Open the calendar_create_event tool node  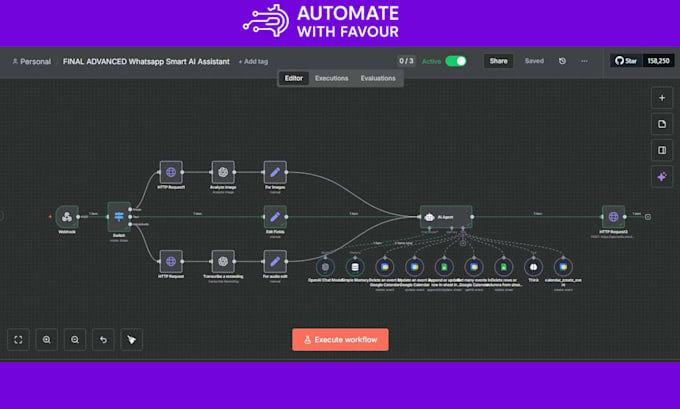pos(563,267)
